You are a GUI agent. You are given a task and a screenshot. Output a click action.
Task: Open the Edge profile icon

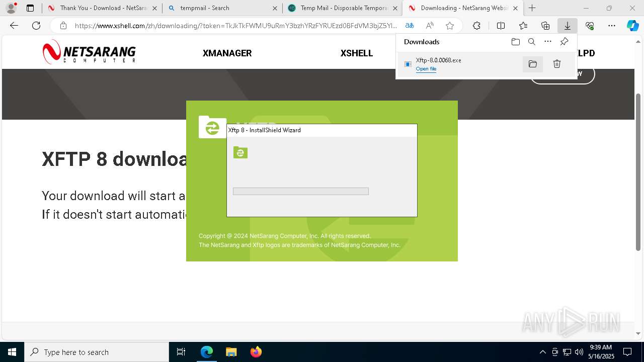11,8
